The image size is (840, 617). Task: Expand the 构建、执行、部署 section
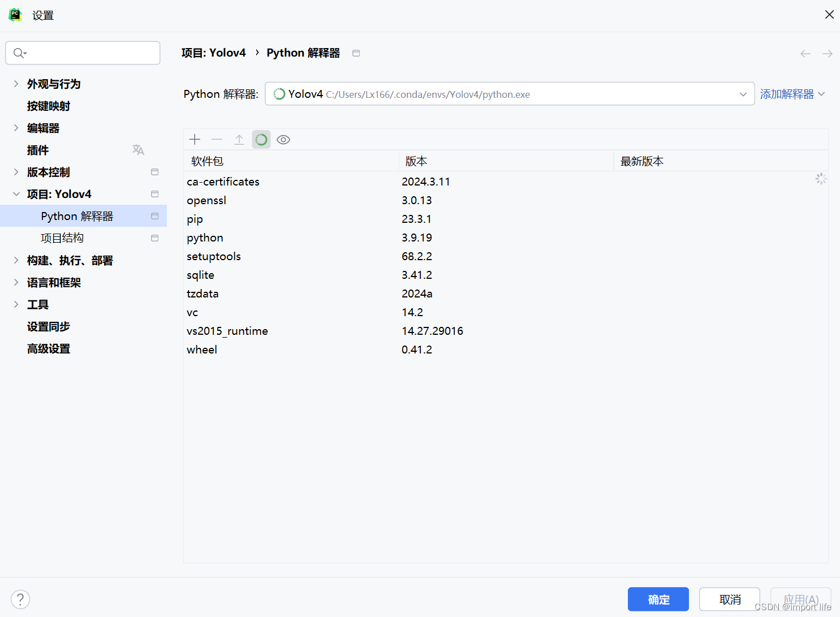click(x=16, y=260)
